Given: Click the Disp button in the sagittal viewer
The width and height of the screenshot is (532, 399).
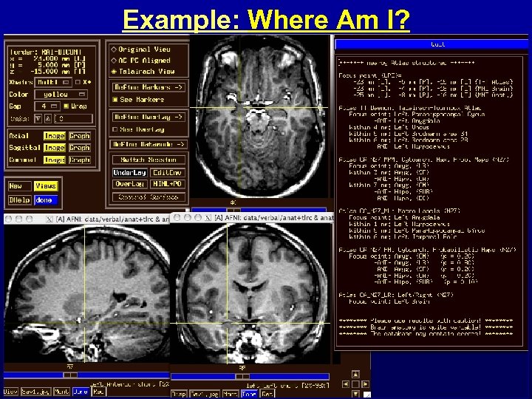Looking at the screenshot, I should [x=10, y=392].
